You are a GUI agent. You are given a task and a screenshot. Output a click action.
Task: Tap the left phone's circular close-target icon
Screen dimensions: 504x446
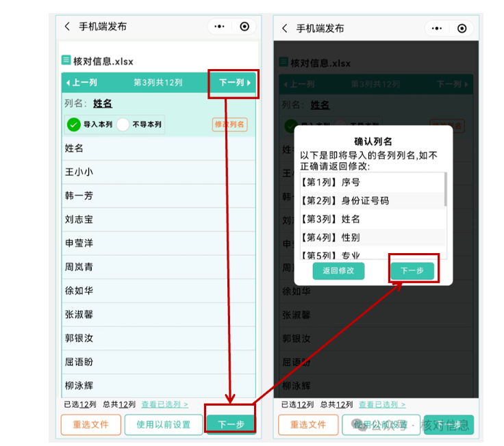coord(244,26)
